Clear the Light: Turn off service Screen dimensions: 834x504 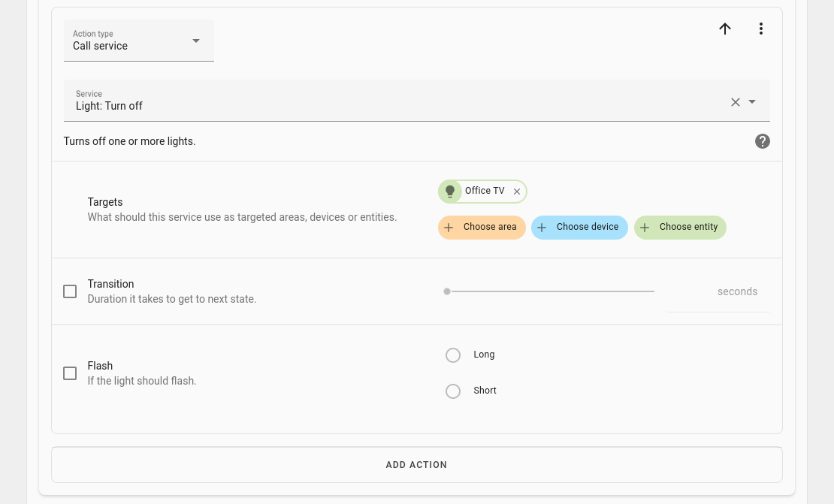pos(736,102)
